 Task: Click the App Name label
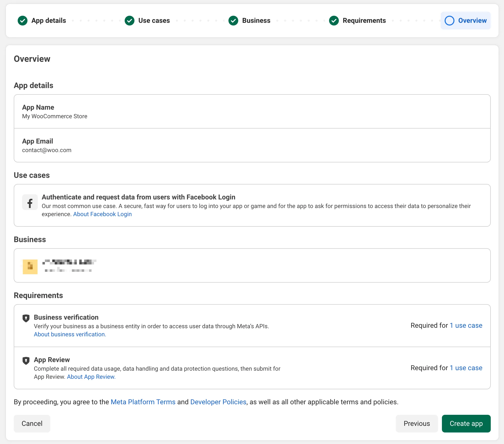click(38, 107)
